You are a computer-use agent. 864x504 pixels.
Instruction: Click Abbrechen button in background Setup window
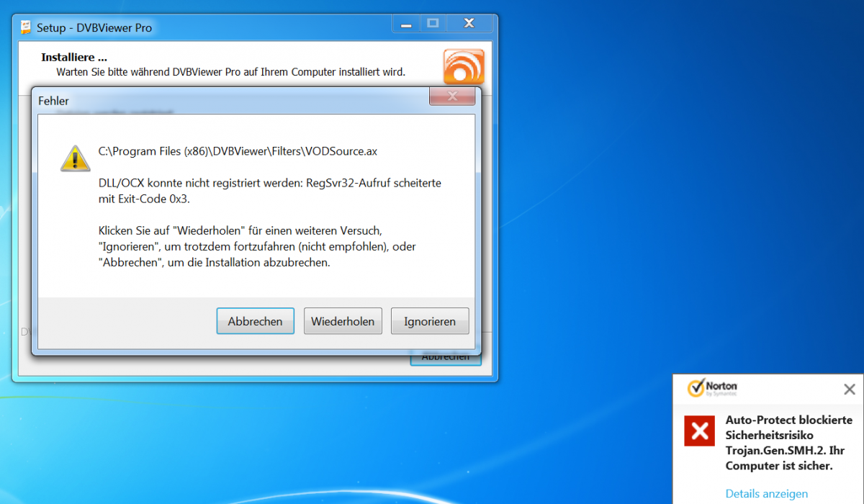(446, 358)
